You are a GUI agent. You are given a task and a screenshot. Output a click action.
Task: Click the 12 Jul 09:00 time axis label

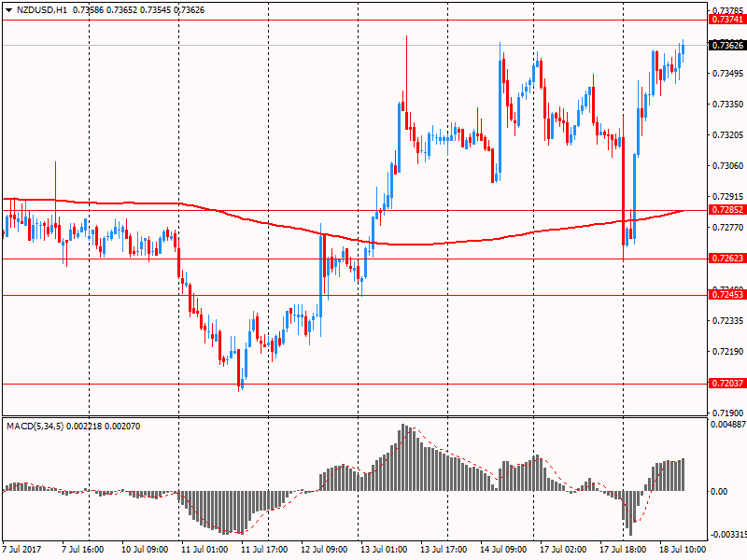tap(324, 549)
